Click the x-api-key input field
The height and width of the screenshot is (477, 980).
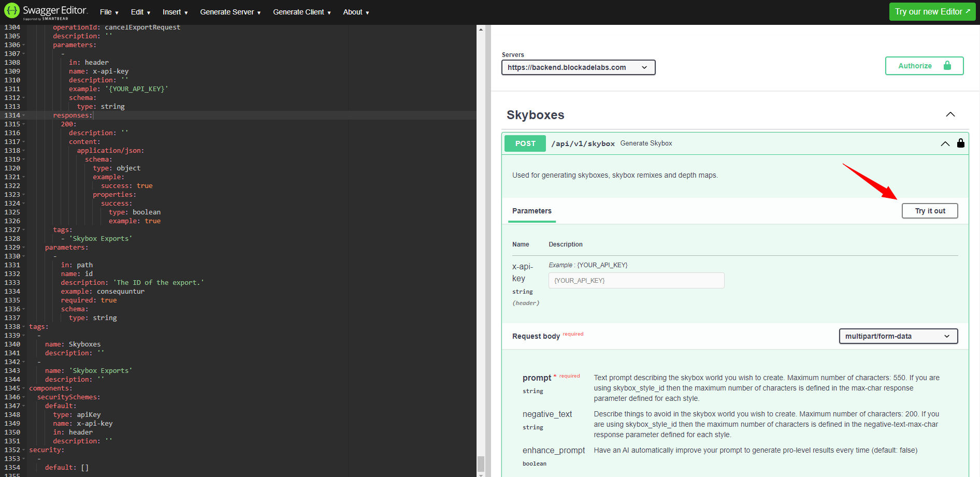pos(636,281)
